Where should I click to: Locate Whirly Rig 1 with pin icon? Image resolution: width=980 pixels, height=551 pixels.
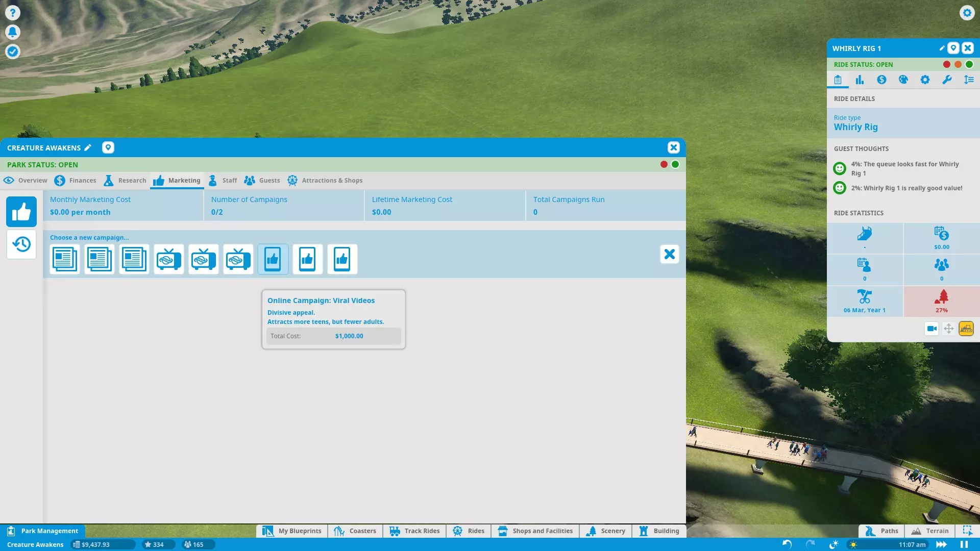[953, 48]
